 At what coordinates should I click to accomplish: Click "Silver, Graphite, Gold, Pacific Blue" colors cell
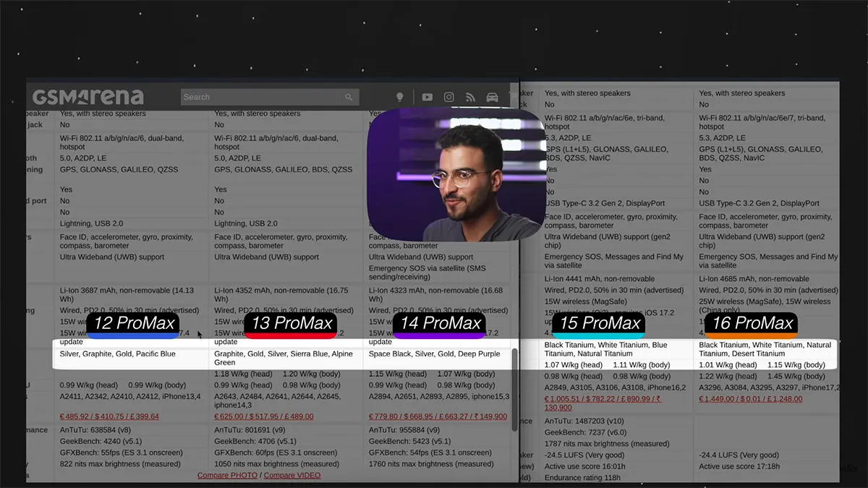click(118, 354)
